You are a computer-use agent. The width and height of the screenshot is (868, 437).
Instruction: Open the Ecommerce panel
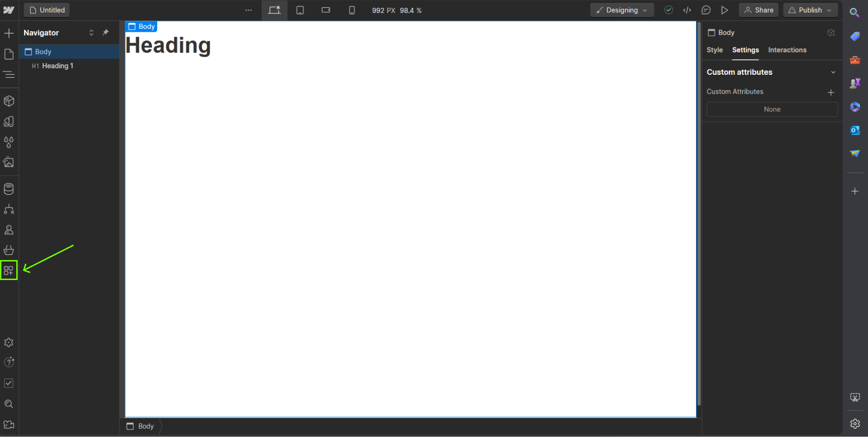point(9,250)
